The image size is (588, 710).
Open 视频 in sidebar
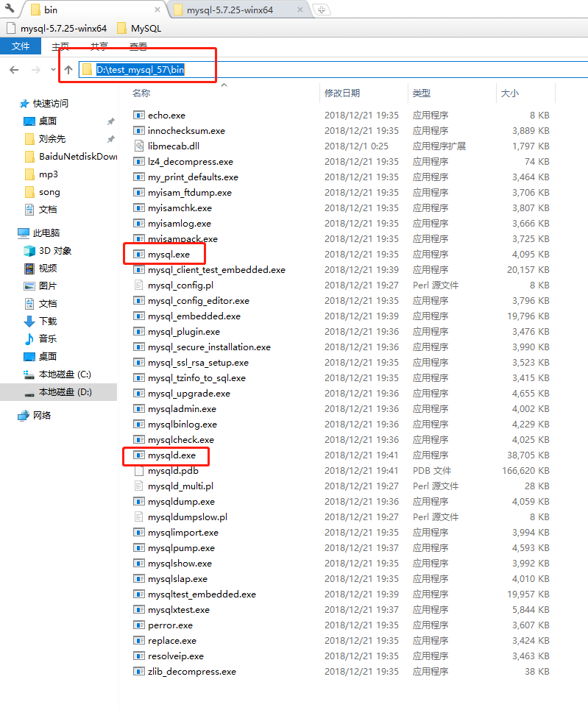coord(40,269)
